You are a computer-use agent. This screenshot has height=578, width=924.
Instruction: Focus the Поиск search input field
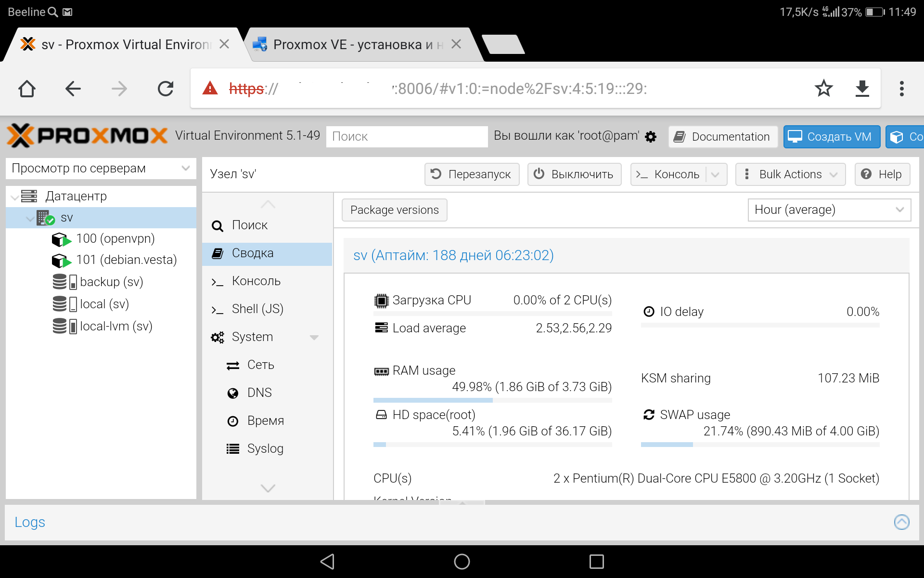[407, 137]
